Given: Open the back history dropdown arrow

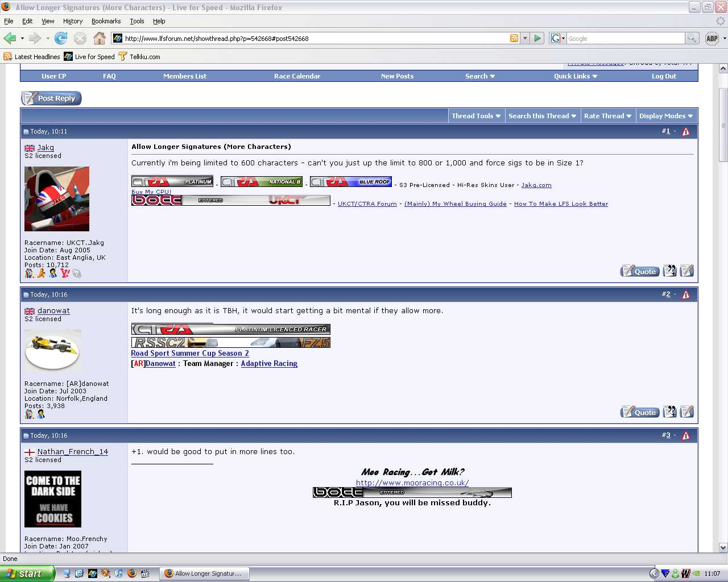Looking at the screenshot, I should (22, 39).
